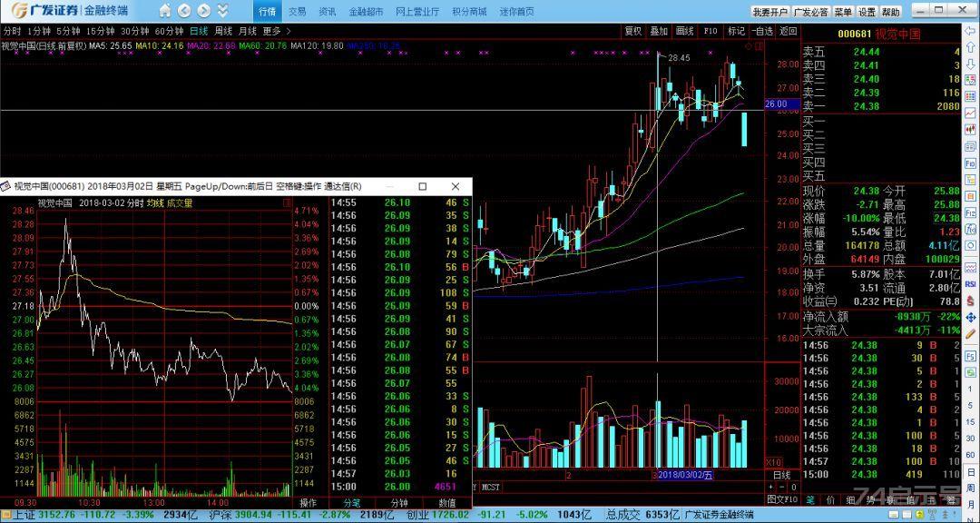Select the 分时 chart period
The height and width of the screenshot is (523, 980).
click(12, 31)
